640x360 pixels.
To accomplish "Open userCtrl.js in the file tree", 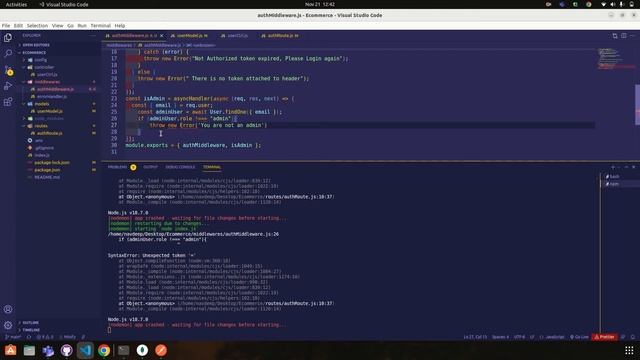I will coord(47,75).
